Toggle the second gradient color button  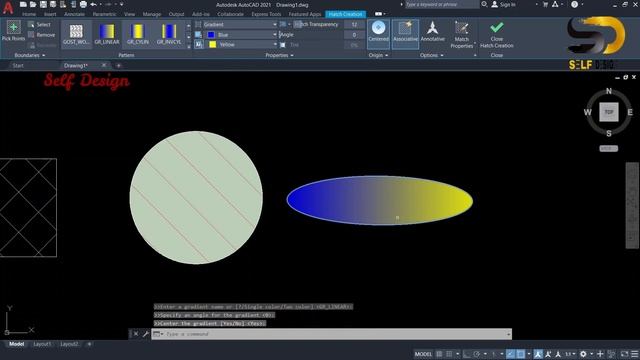click(198, 44)
